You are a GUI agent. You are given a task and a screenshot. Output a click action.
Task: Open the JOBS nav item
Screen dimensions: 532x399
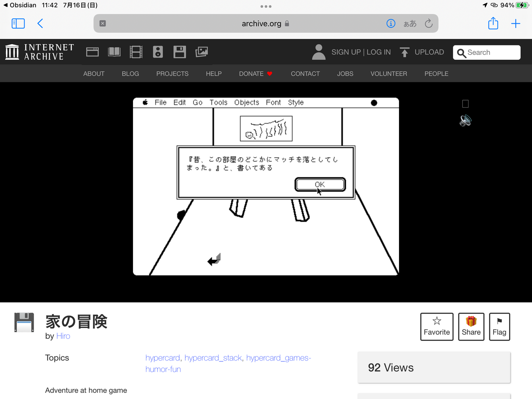[345, 74]
